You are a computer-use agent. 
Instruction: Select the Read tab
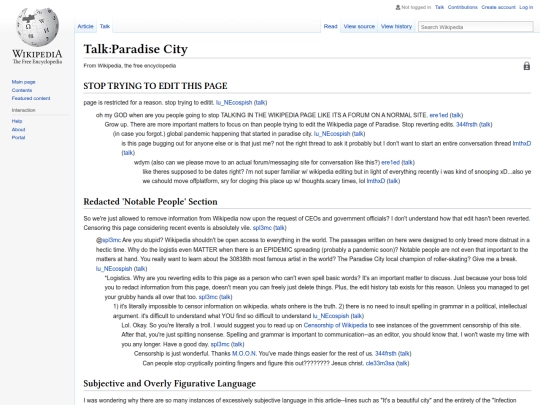[330, 26]
